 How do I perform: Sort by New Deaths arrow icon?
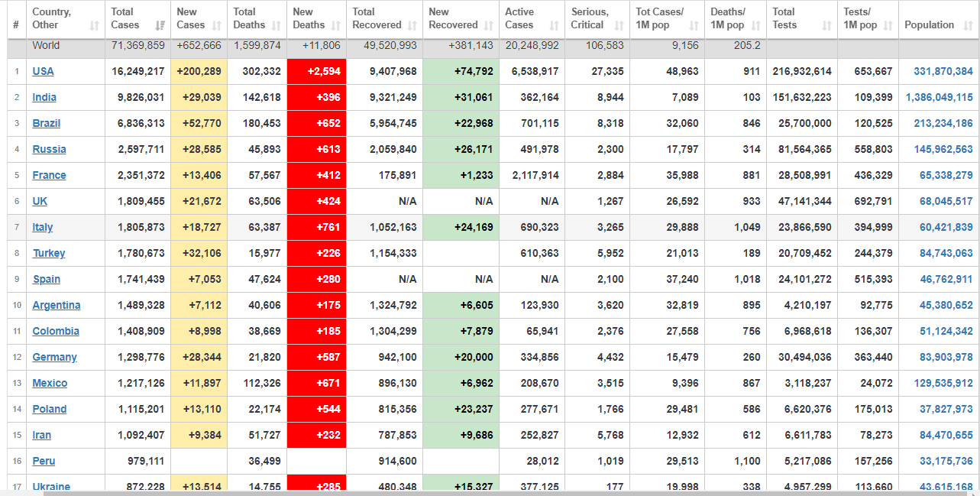pyautogui.click(x=335, y=25)
